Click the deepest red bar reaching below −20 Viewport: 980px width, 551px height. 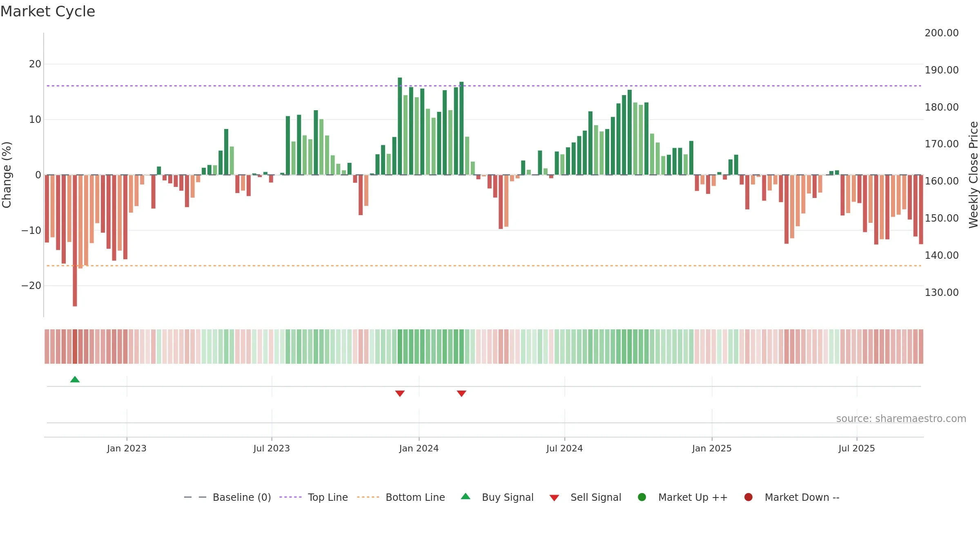tap(75, 241)
